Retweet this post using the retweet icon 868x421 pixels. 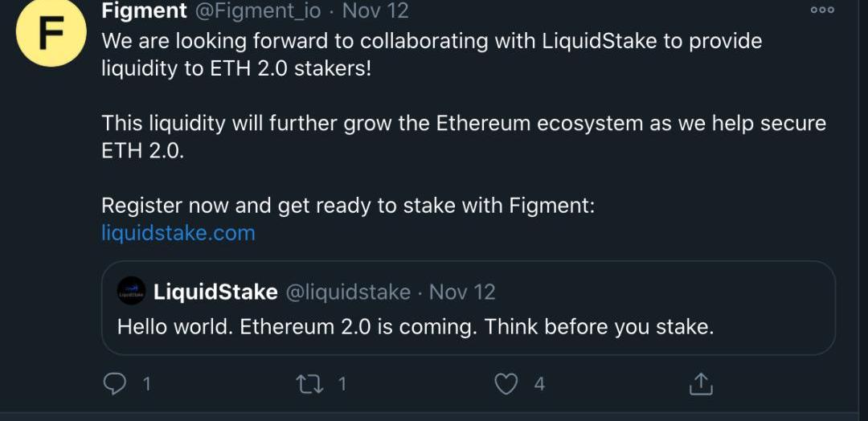pos(310,384)
